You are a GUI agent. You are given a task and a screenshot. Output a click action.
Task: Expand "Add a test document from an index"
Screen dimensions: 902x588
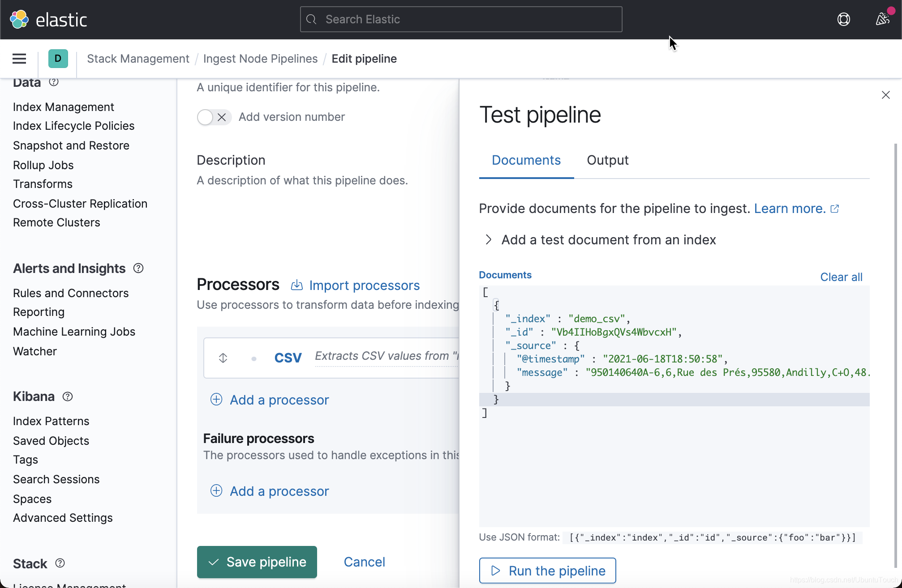coord(489,240)
